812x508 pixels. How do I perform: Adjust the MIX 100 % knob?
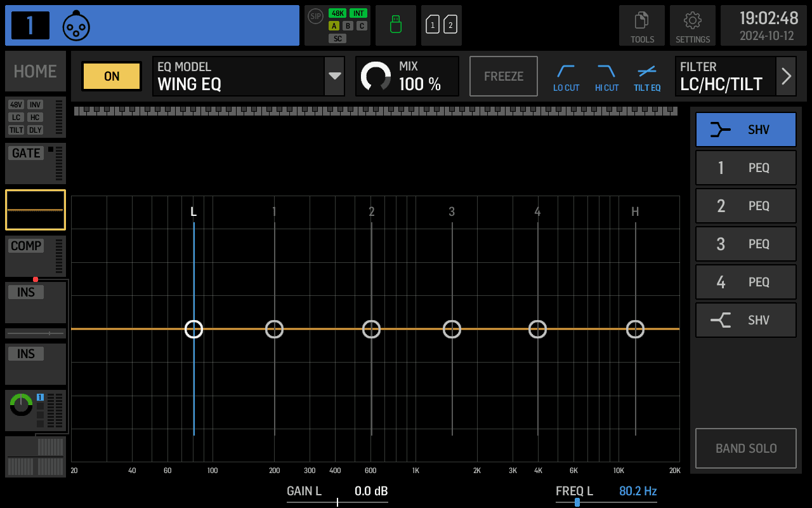[x=376, y=76]
